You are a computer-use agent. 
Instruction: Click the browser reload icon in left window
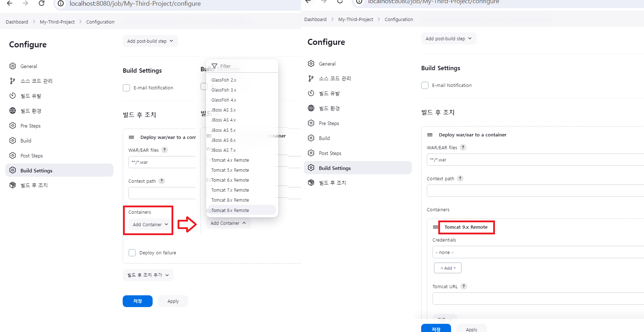coord(42,3)
